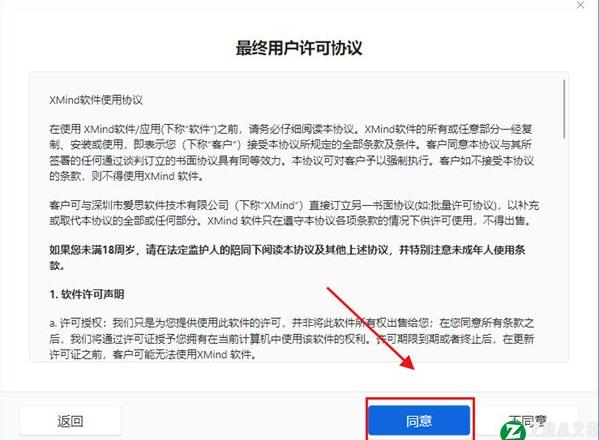Click the green Z watermark logo
Screen dimensions: 599x440
[x=513, y=431]
